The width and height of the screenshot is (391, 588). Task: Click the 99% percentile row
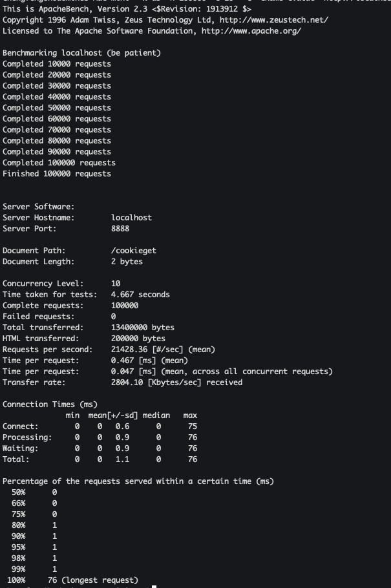tap(34, 569)
